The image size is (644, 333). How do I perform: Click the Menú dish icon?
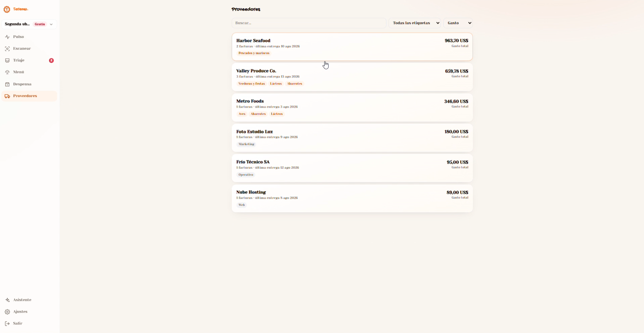(x=7, y=72)
